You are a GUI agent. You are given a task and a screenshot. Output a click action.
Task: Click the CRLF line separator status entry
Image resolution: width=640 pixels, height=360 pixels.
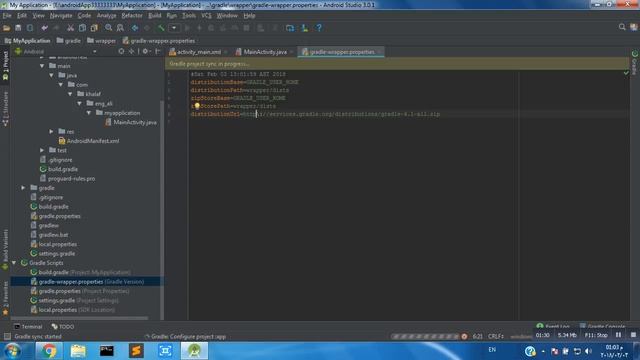tap(496, 336)
